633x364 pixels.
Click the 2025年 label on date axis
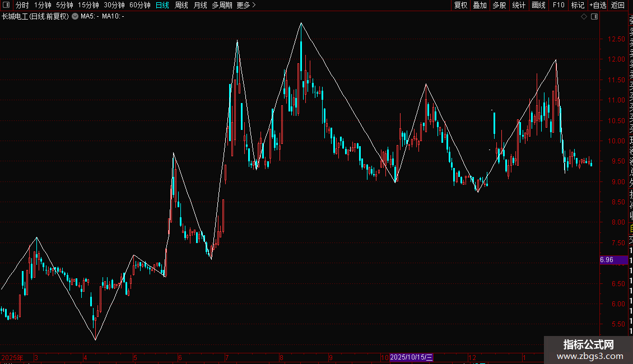click(x=12, y=357)
